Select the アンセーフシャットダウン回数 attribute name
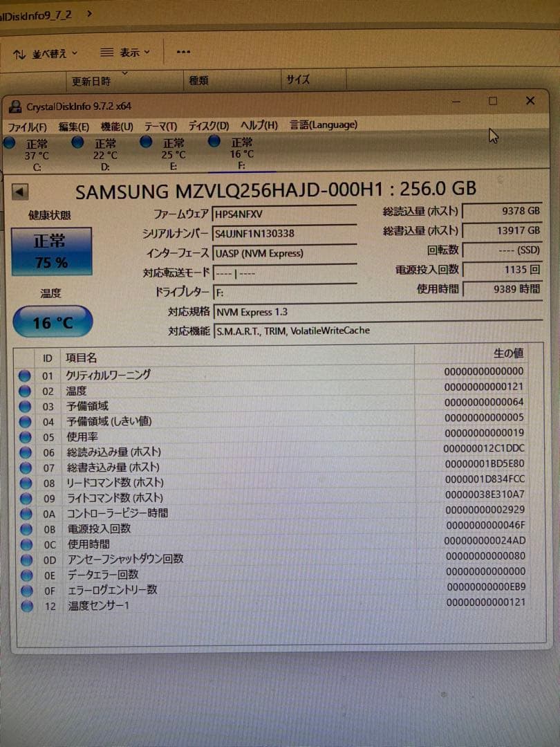560x747 pixels. pos(125,559)
